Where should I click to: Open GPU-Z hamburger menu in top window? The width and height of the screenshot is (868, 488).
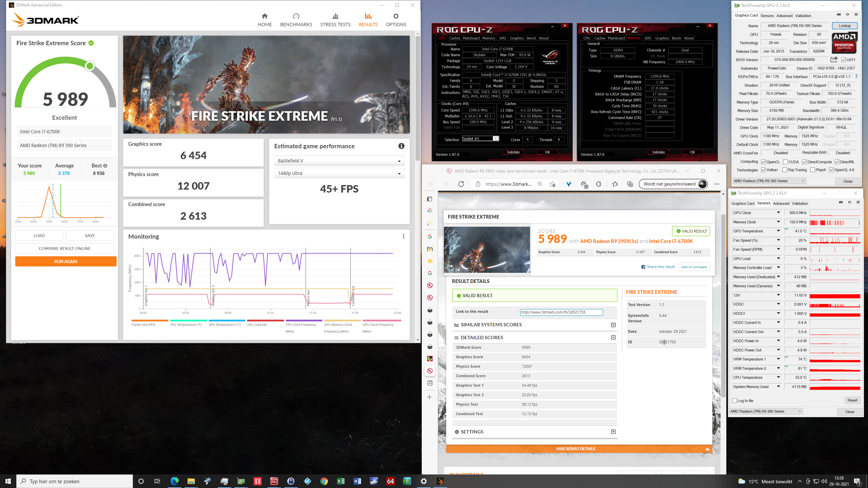[x=856, y=15]
